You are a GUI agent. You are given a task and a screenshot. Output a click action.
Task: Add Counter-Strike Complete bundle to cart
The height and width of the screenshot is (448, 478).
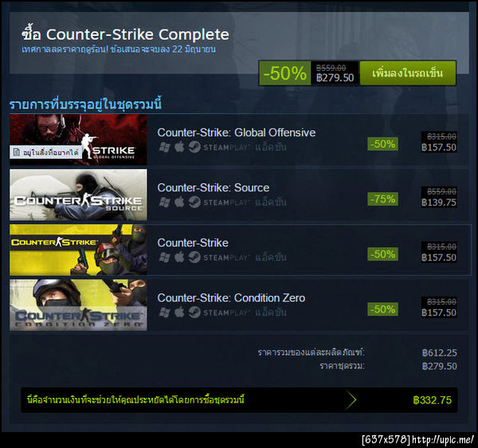point(408,73)
